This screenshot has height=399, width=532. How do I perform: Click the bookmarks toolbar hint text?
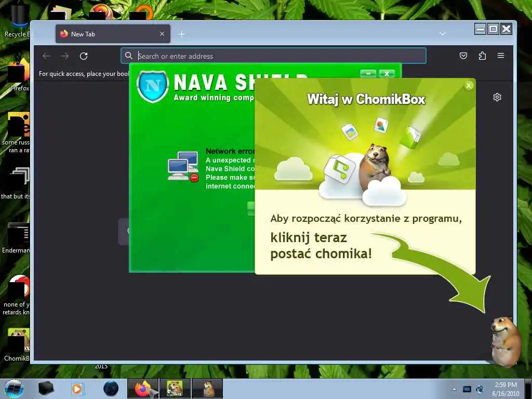[84, 74]
